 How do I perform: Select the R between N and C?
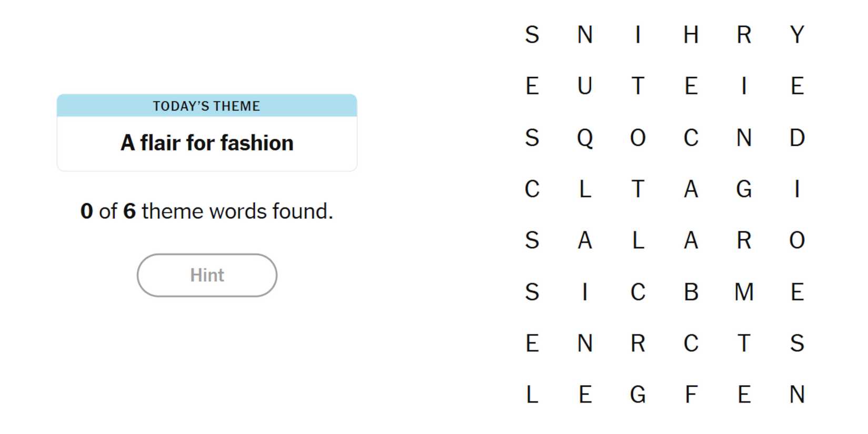(x=638, y=344)
